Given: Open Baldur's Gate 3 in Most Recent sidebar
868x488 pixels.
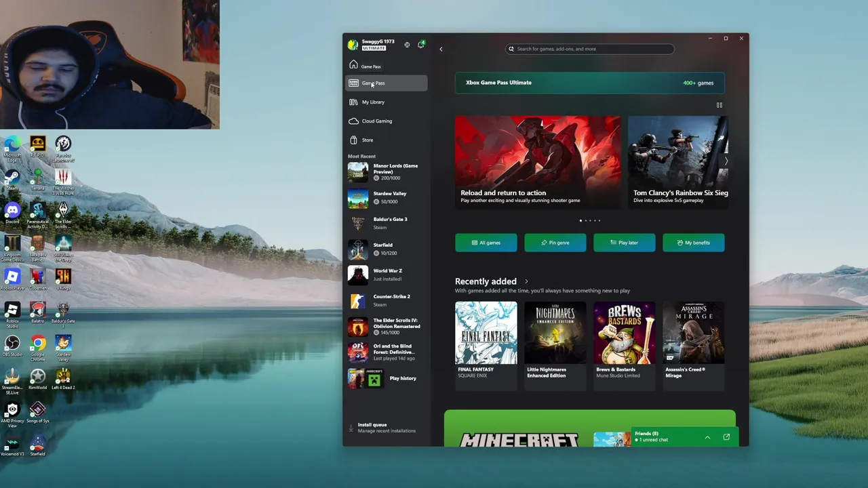Looking at the screenshot, I should pos(387,224).
